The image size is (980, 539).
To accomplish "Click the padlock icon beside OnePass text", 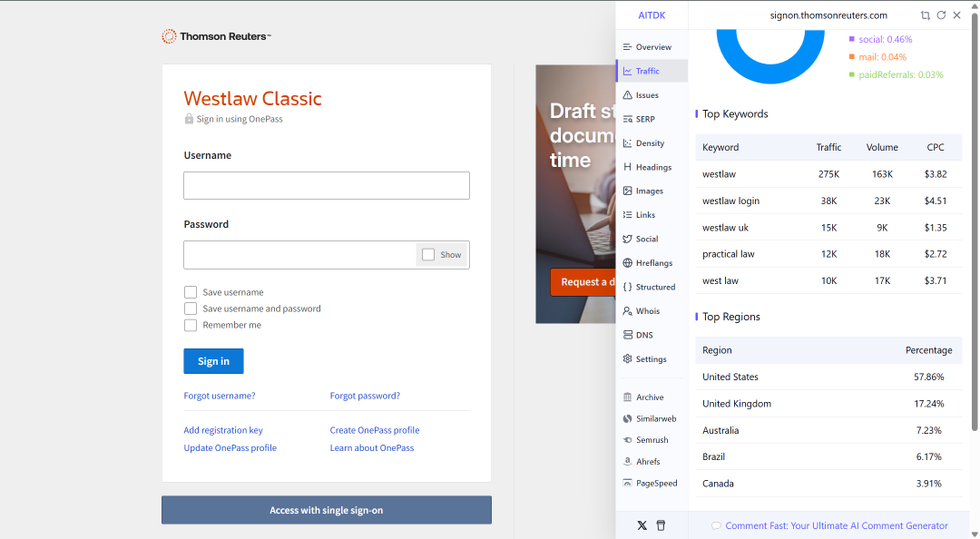I will pos(189,118).
